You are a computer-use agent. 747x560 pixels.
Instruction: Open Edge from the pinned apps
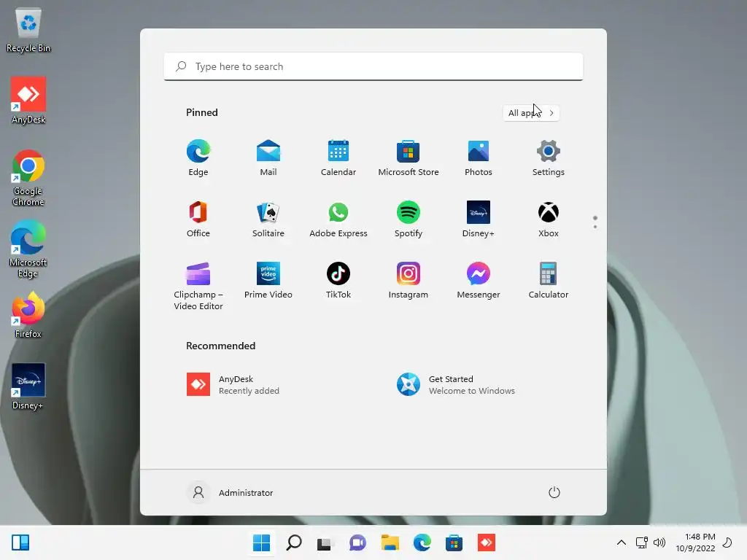coord(198,158)
